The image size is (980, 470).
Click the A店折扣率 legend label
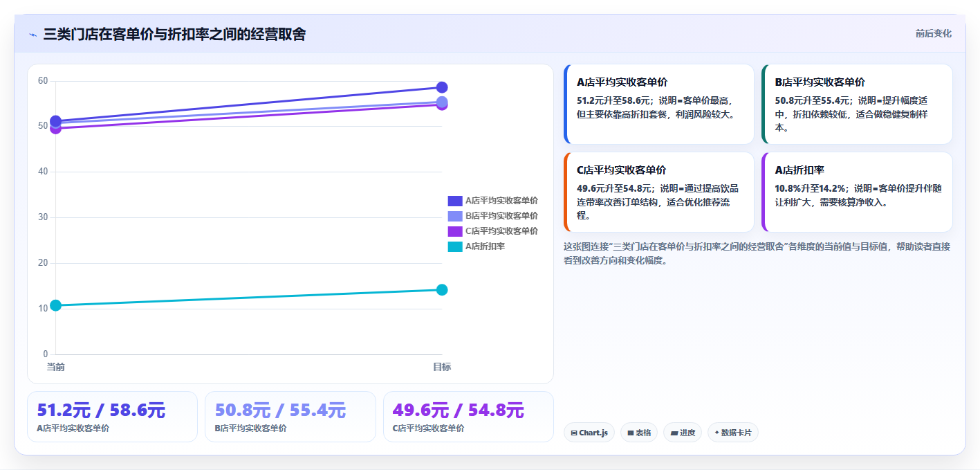(x=485, y=246)
